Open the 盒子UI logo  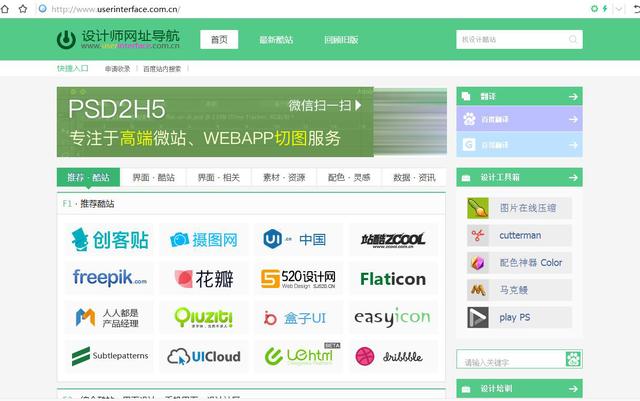tap(299, 317)
